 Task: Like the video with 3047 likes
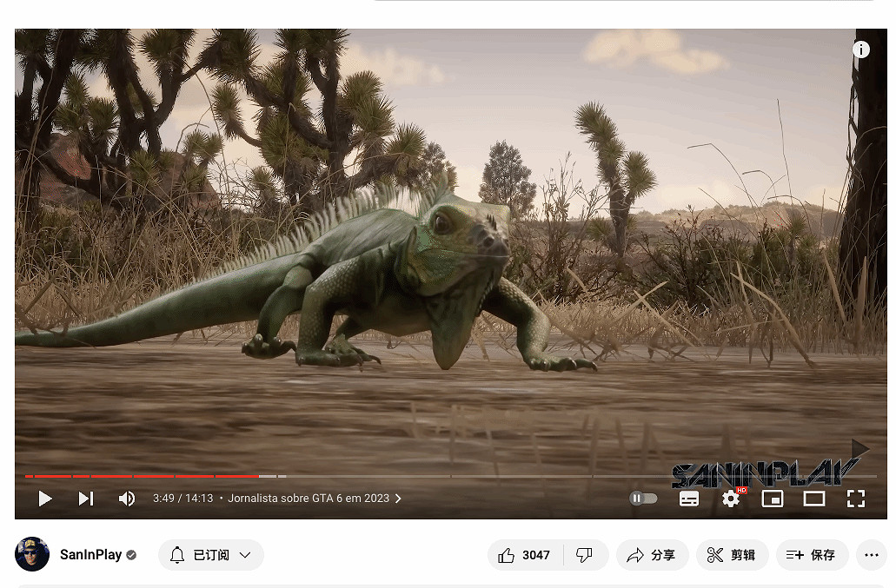[x=525, y=555]
